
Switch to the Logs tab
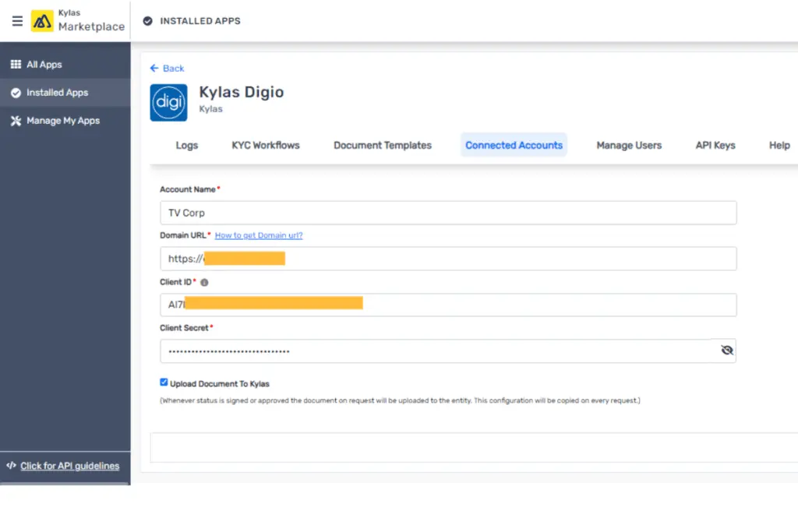point(187,145)
